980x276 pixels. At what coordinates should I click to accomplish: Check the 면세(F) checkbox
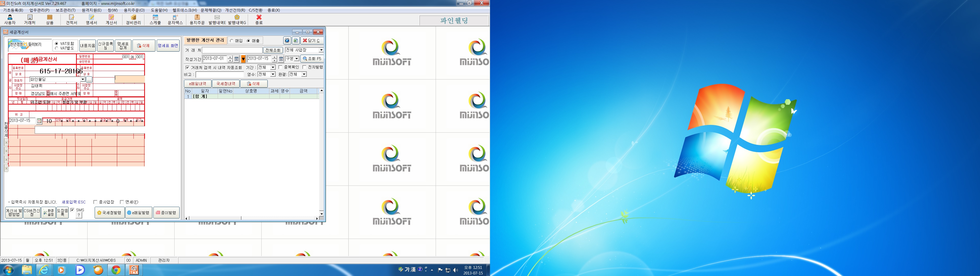(x=122, y=202)
